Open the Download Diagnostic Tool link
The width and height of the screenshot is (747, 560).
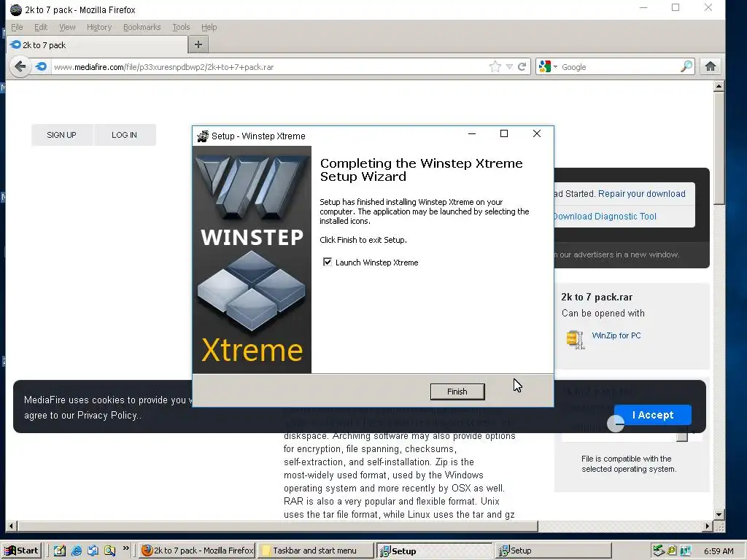click(x=605, y=216)
